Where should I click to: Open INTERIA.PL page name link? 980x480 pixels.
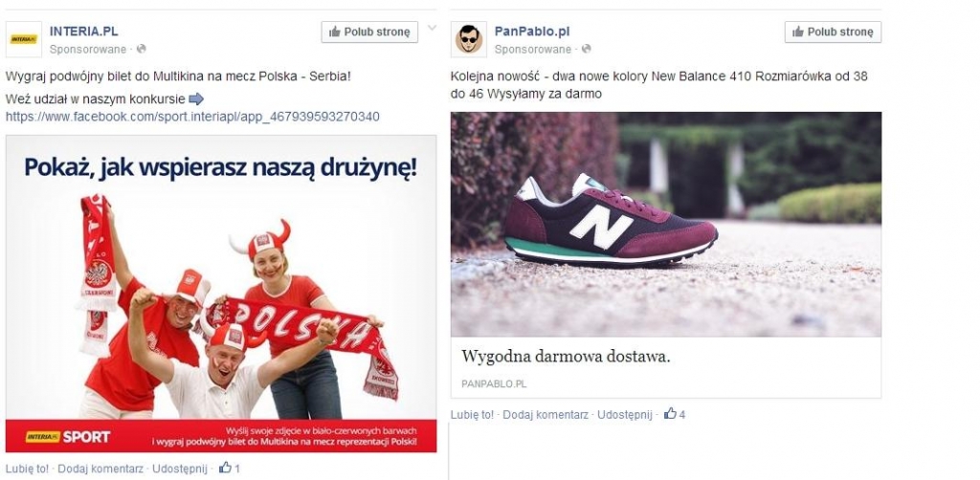(x=84, y=32)
